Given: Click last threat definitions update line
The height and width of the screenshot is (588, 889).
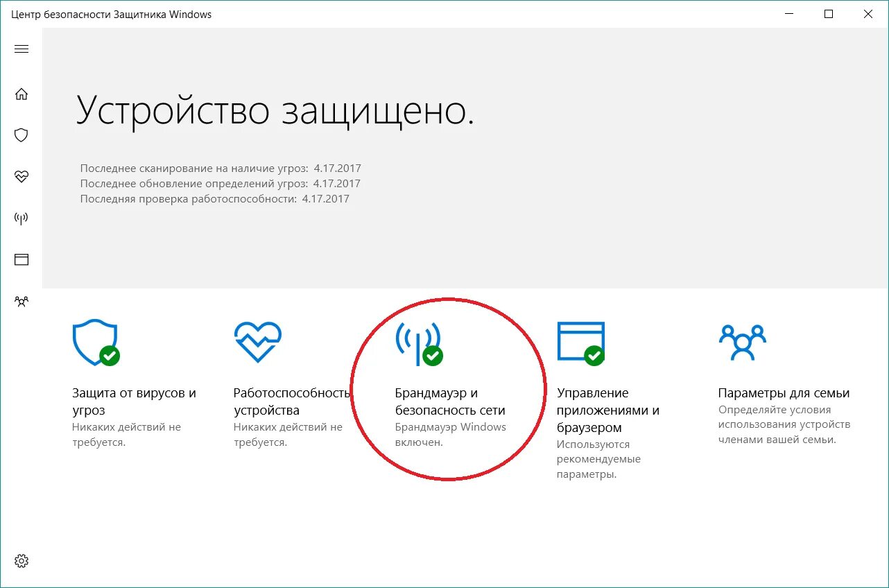Looking at the screenshot, I should tap(221, 184).
